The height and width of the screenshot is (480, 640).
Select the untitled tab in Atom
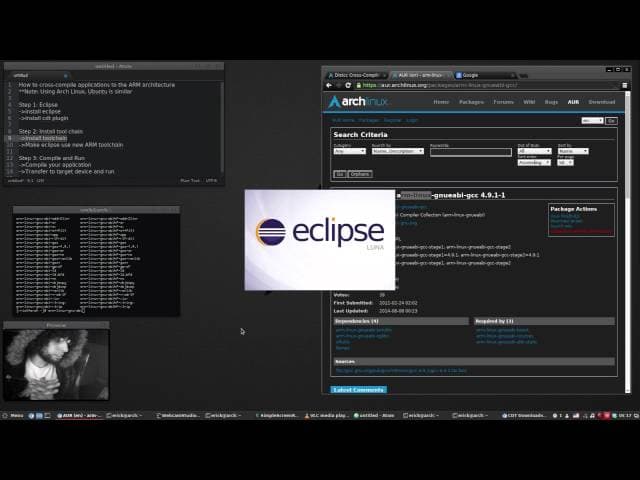point(38,76)
